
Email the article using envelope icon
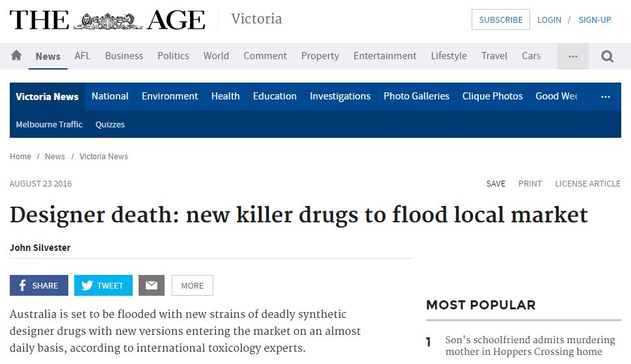coord(152,285)
